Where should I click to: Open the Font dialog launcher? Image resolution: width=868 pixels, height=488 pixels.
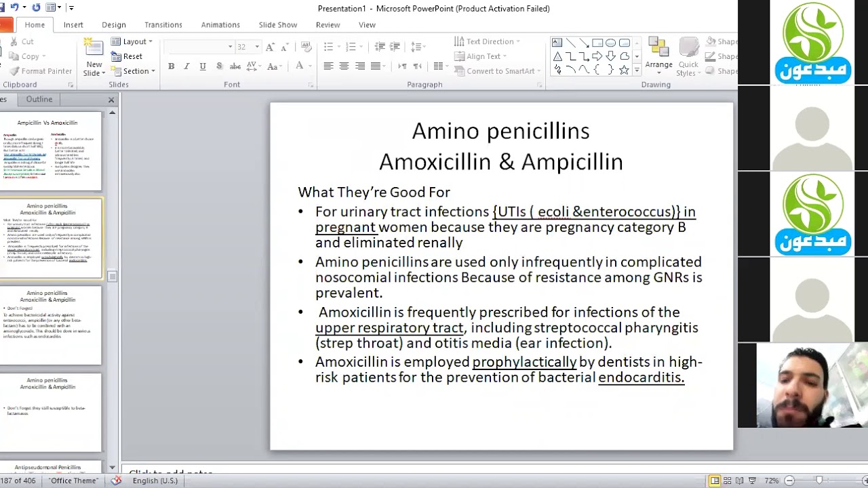(x=311, y=85)
